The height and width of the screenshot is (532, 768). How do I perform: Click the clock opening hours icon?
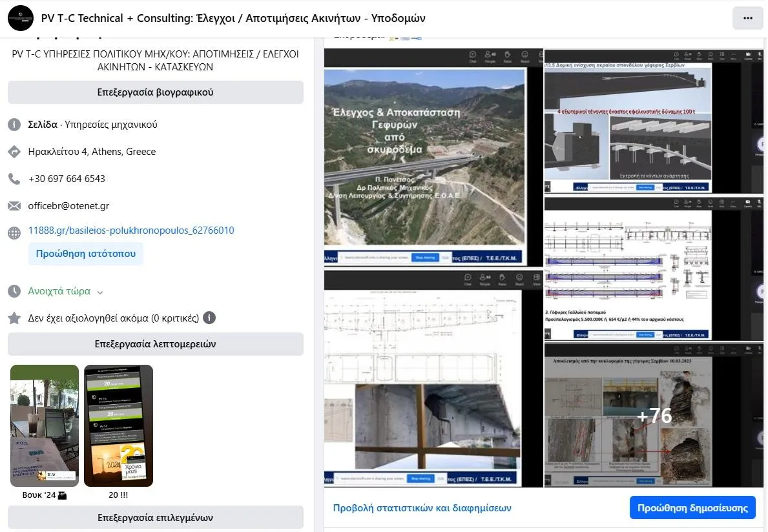point(14,291)
